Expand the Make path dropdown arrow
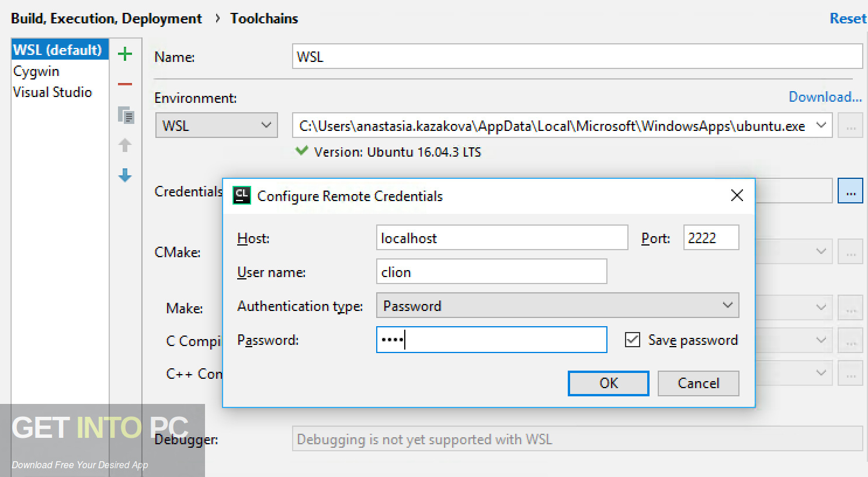Screen dimensions: 868x477 tap(821, 307)
